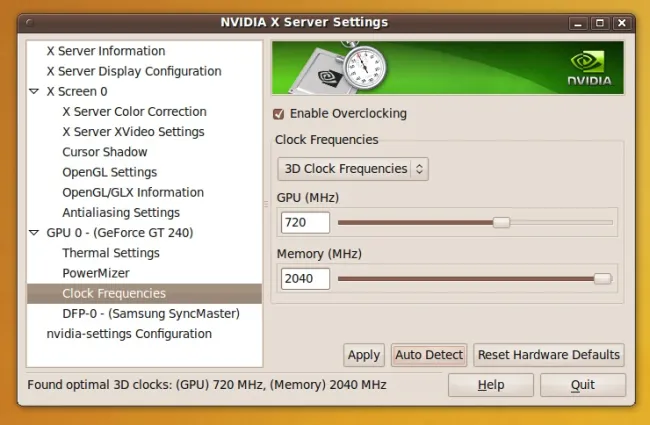
Task: Click the Memory MHz value field
Action: click(x=306, y=279)
